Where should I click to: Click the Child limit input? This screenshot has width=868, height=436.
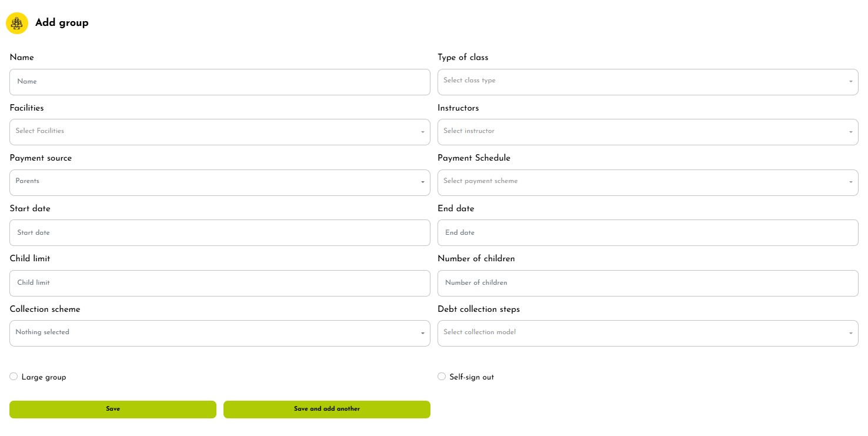219,283
